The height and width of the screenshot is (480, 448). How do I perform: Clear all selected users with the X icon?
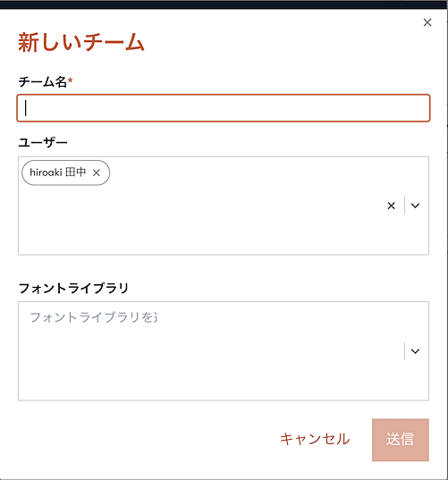point(391,206)
